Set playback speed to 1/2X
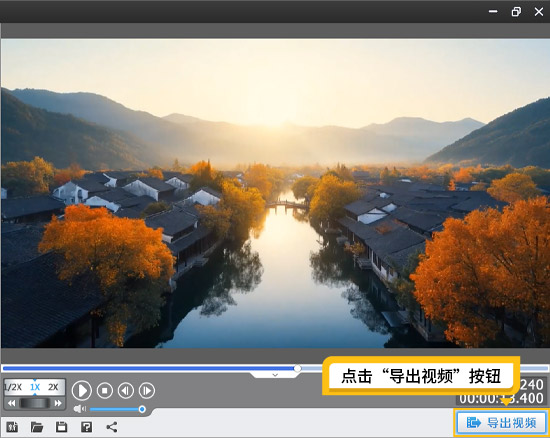 [x=13, y=387]
